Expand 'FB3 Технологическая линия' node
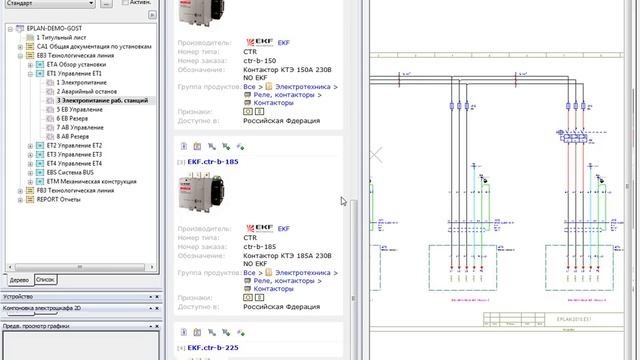640x360 pixels. [x=20, y=191]
